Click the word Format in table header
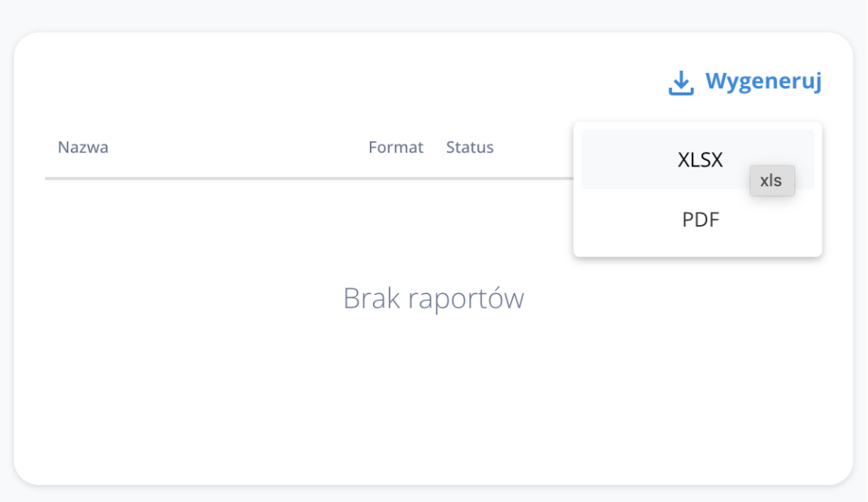Screen dimensions: 868x502 point(396,147)
